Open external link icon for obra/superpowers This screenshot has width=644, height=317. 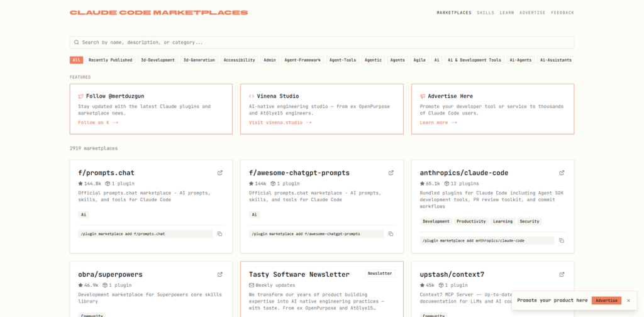[220, 275]
